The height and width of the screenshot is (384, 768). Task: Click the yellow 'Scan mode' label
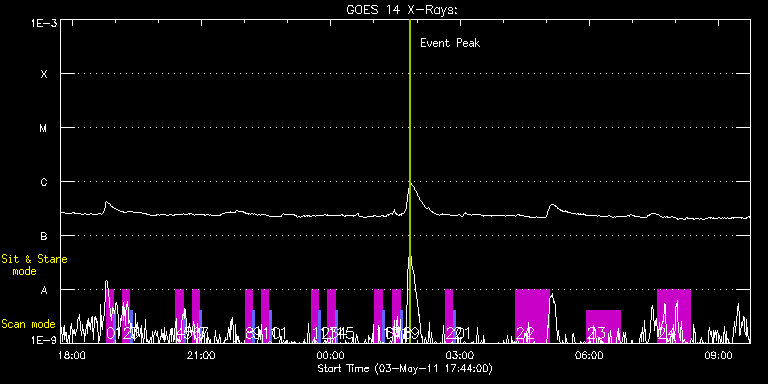pos(28,324)
